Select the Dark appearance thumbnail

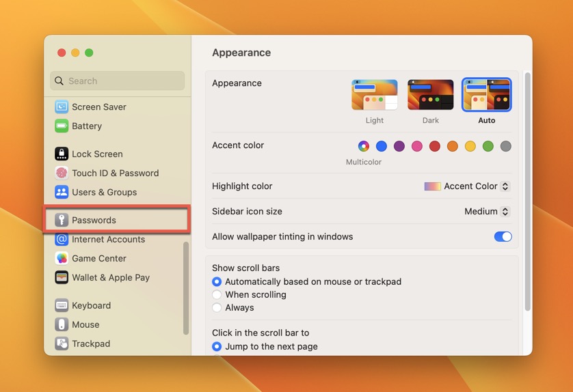pos(431,95)
